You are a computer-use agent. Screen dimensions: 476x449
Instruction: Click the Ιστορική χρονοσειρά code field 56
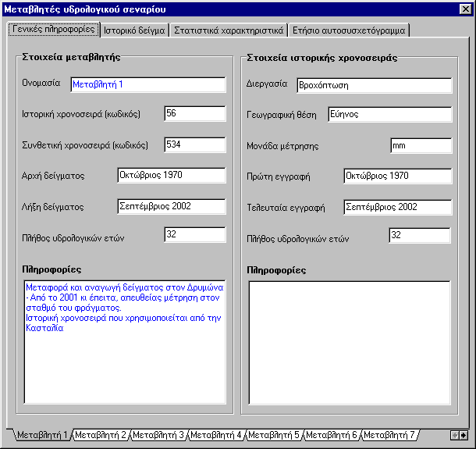(x=195, y=114)
